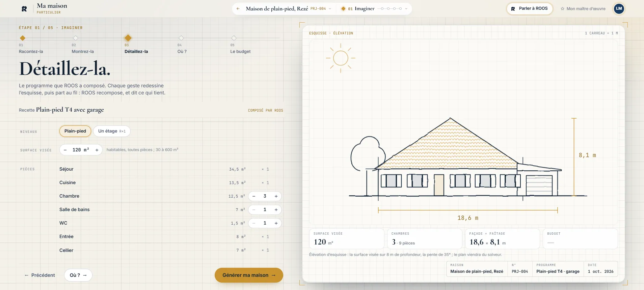Click the Cuisine room row
This screenshot has height=290, width=644.
170,183
